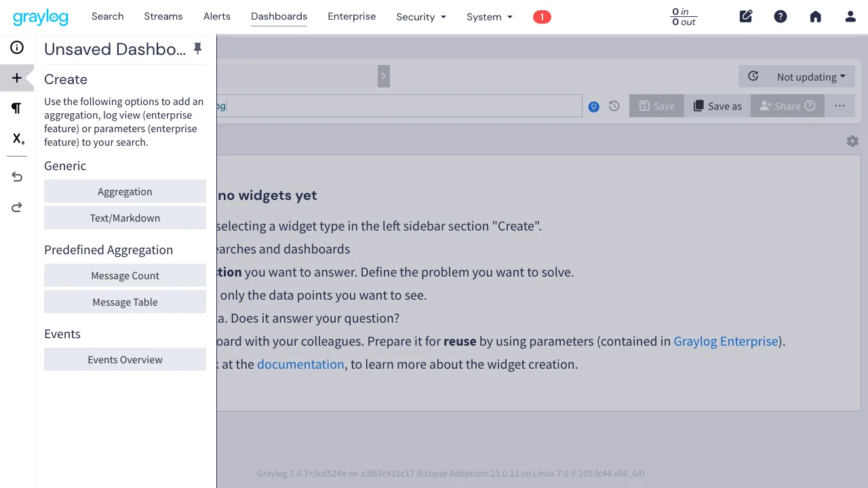Select the Create plus sidebar icon
This screenshot has width=868, height=488.
pos(17,78)
